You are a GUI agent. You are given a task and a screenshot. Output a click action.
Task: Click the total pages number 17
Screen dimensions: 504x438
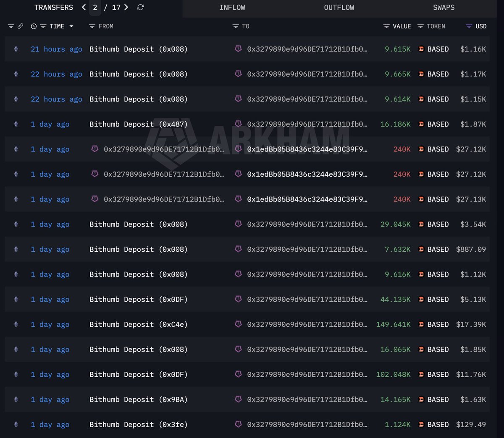[x=116, y=8]
